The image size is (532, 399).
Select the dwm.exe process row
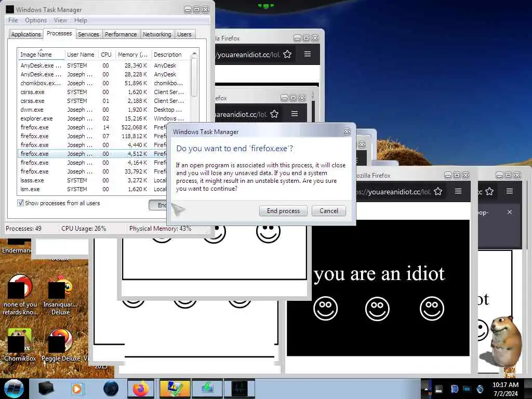pyautogui.click(x=104, y=110)
